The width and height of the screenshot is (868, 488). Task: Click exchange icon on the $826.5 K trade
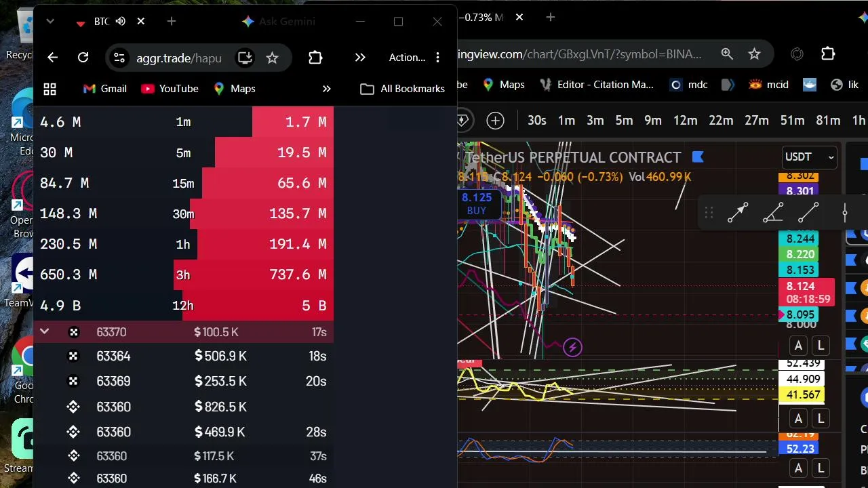tap(73, 407)
